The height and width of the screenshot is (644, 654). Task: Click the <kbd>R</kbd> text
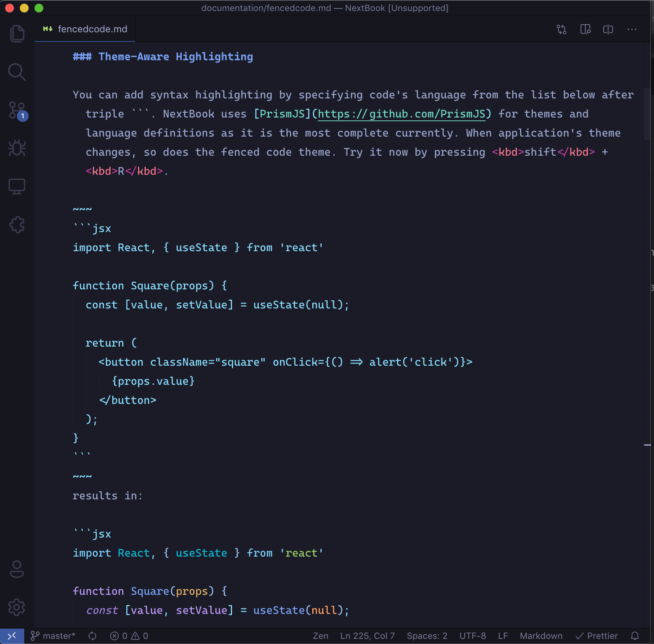coord(124,171)
